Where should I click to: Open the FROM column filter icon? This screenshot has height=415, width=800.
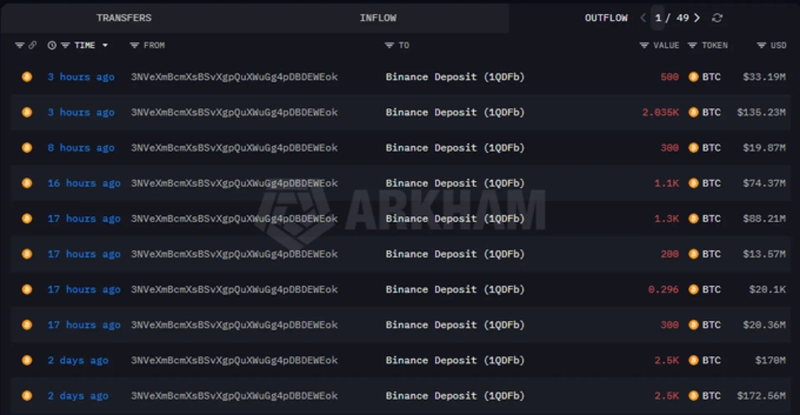pos(135,46)
